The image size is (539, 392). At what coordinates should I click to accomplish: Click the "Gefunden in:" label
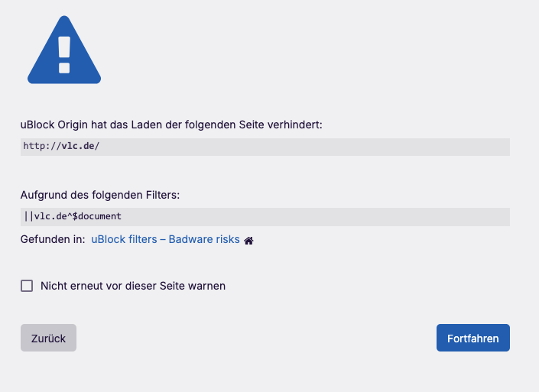click(x=52, y=240)
